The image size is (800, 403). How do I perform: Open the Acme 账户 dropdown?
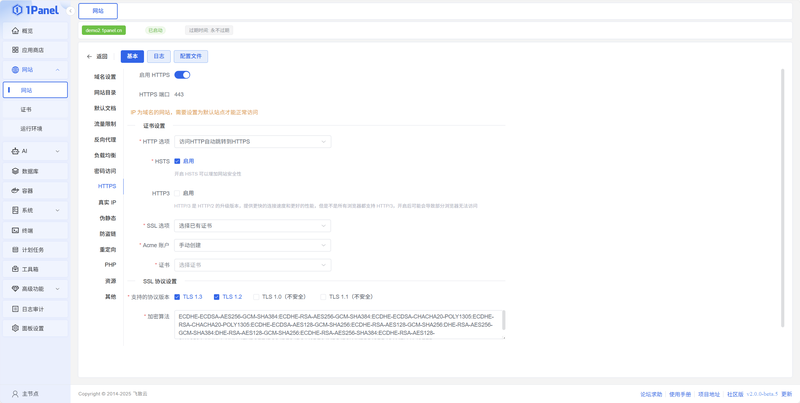click(x=253, y=245)
